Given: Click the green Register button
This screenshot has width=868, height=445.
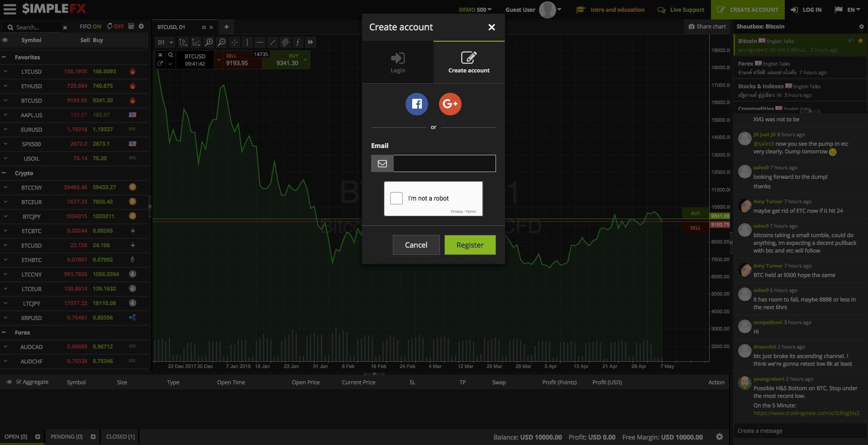Looking at the screenshot, I should [470, 245].
